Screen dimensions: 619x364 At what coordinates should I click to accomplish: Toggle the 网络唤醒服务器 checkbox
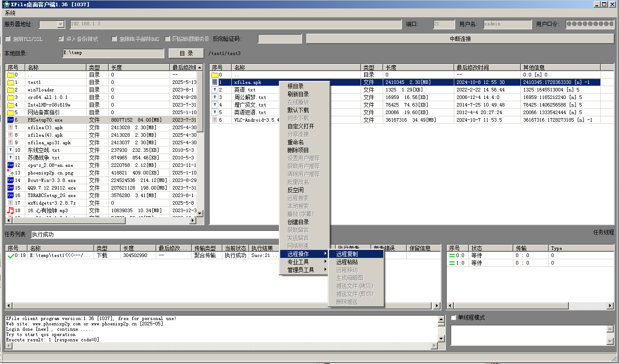coord(168,39)
